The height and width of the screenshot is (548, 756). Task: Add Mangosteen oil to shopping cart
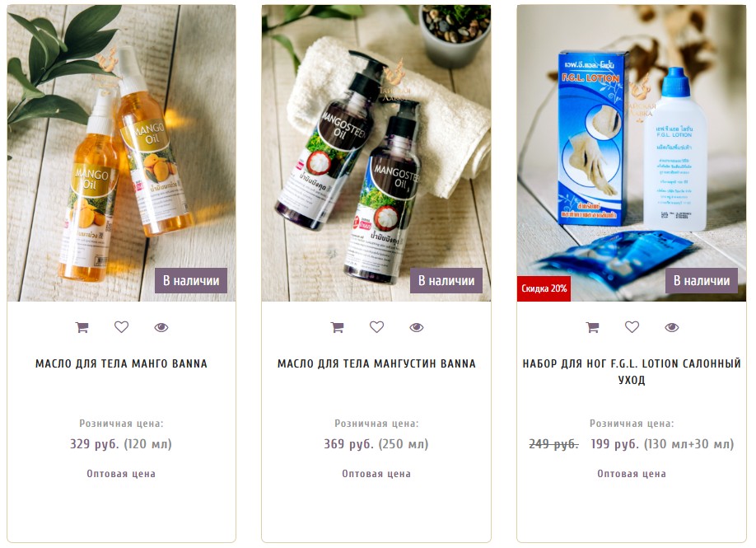coord(338,327)
